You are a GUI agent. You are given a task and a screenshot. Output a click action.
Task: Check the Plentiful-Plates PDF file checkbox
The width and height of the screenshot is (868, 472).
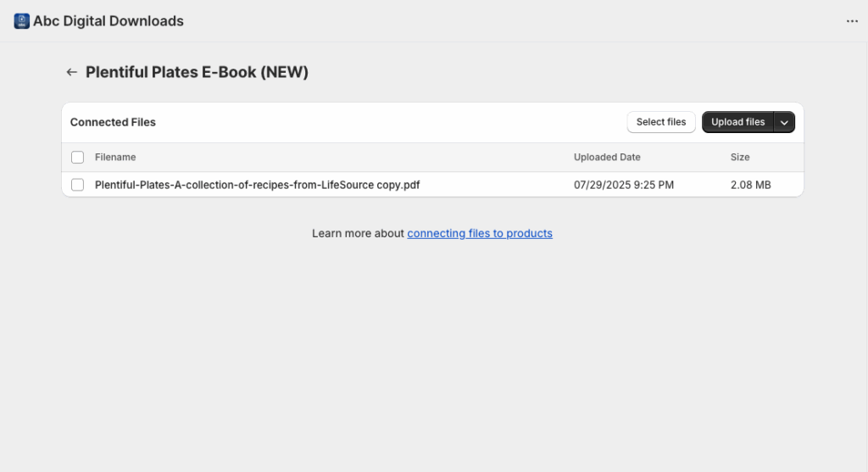point(77,185)
